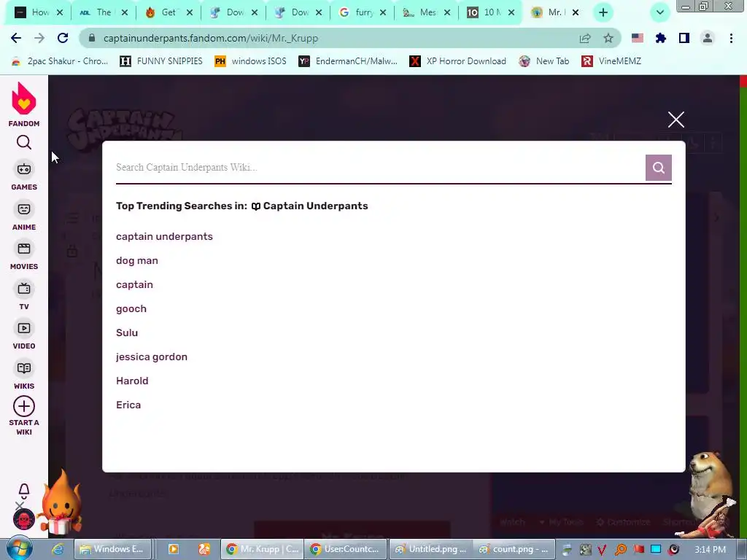Screen dimensions: 747x560
Task: Switch to the AOL 'The' tab
Action: click(103, 13)
